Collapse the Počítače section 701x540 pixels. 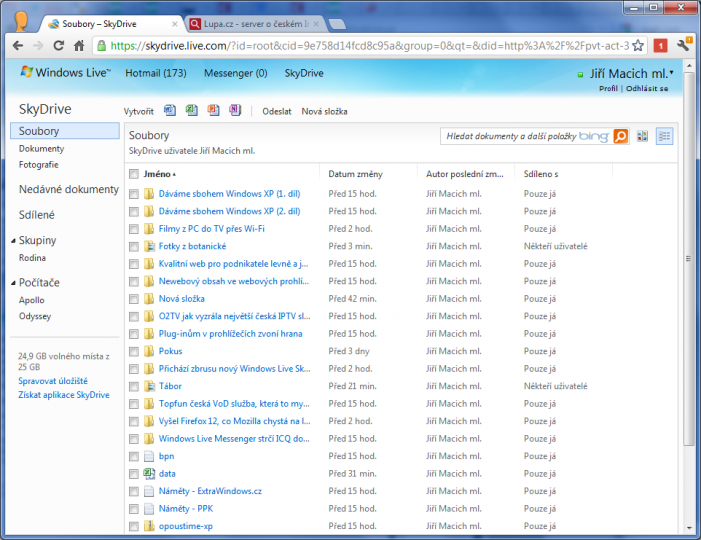[x=13, y=283]
